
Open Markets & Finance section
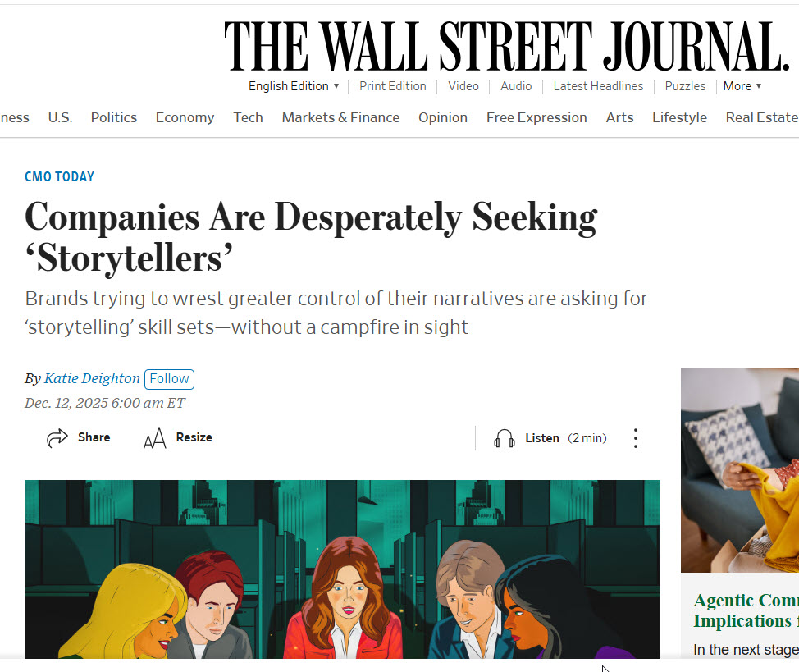click(340, 117)
